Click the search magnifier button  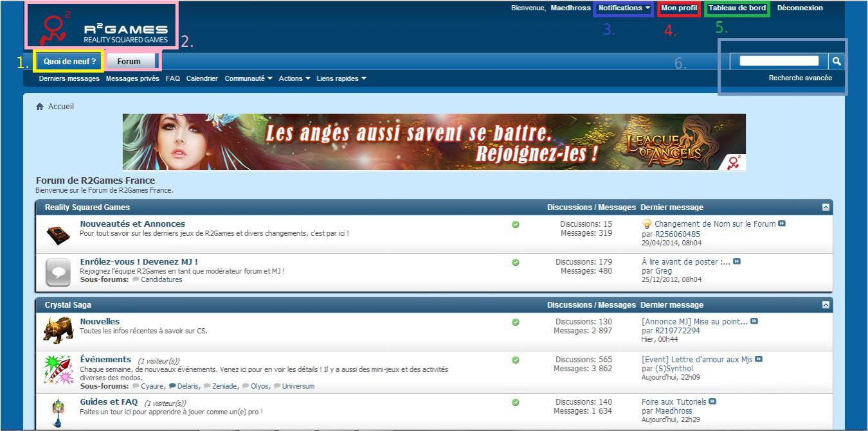pos(836,61)
